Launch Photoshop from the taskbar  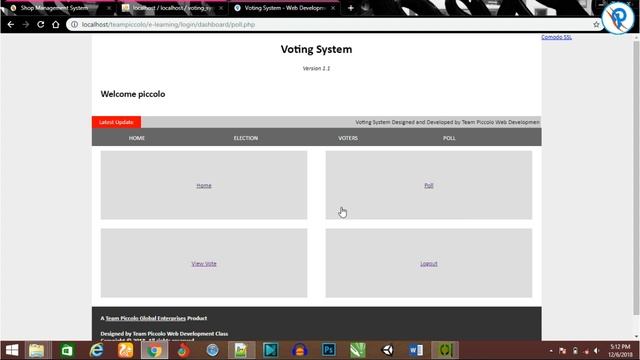329,350
